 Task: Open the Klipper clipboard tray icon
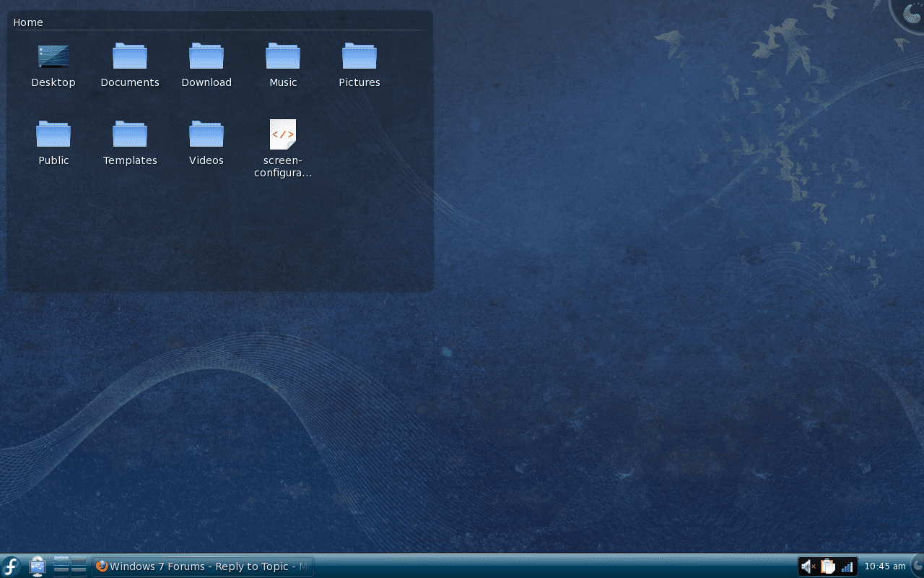(828, 566)
